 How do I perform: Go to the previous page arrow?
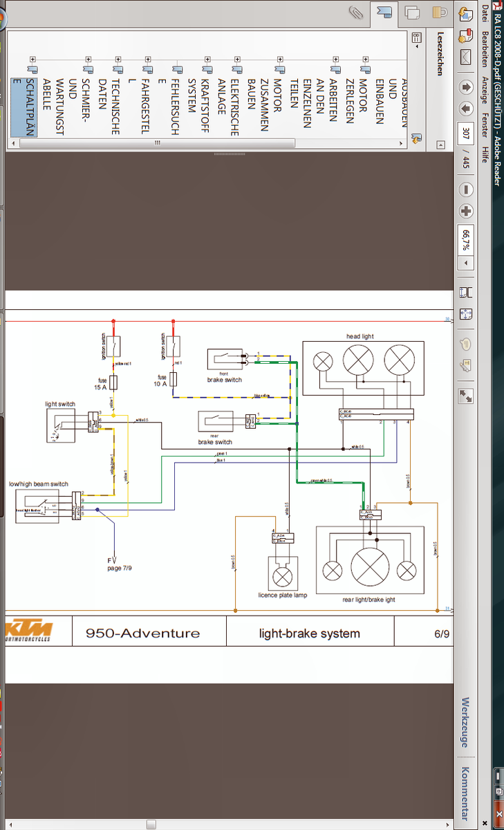tap(466, 88)
